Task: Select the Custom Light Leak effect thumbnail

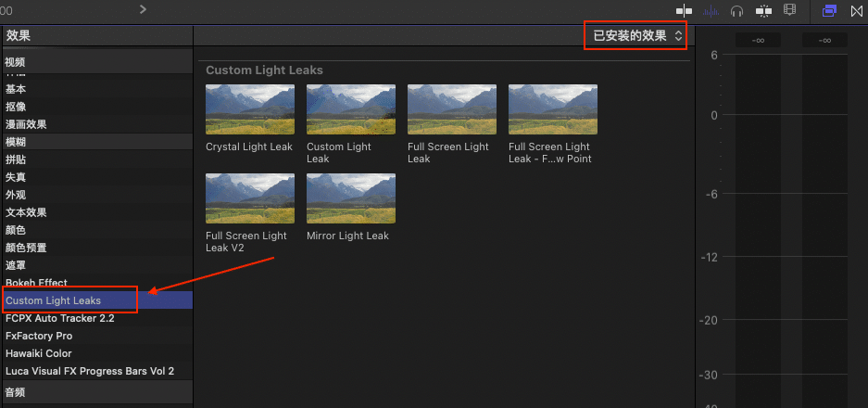Action: pyautogui.click(x=351, y=109)
